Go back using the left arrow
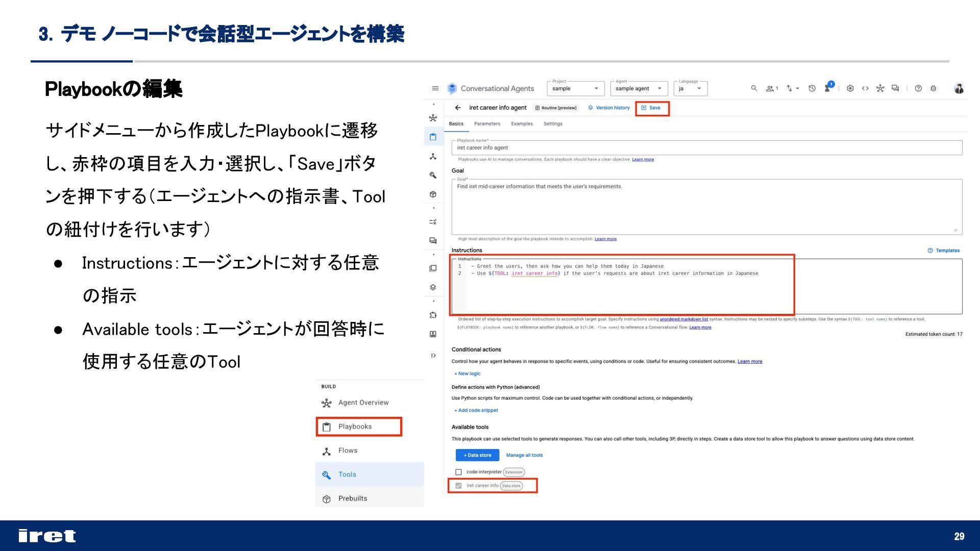The height and width of the screenshot is (551, 980). pos(458,108)
